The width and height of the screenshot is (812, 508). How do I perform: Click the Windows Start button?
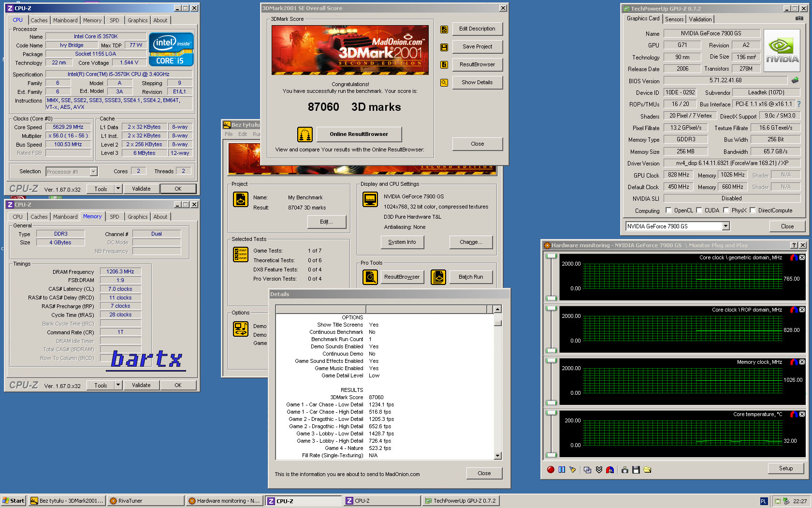[x=13, y=501]
